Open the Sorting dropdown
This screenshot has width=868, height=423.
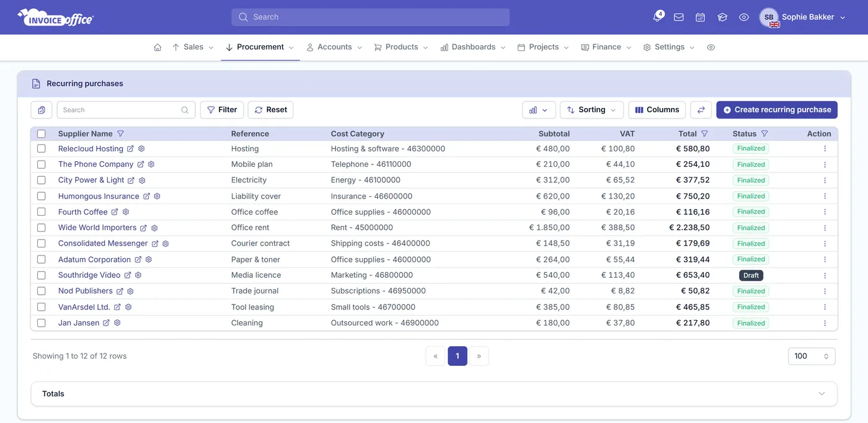[591, 110]
